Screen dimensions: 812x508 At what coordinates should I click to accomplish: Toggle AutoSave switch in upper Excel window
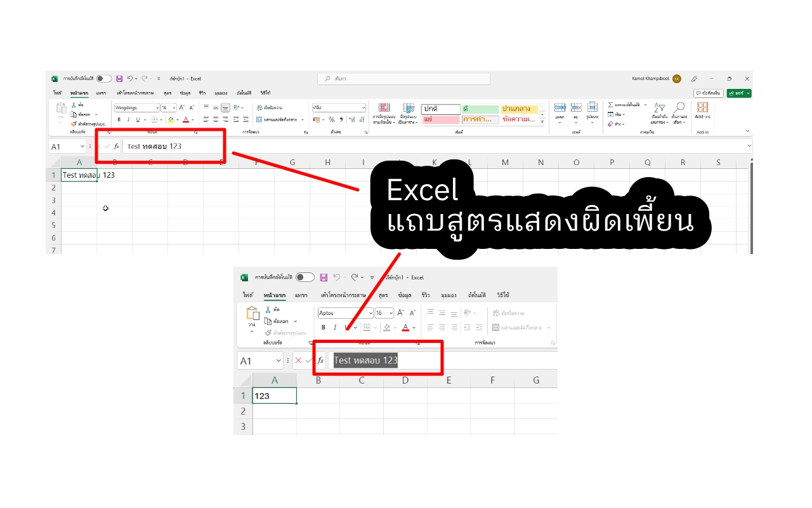(x=104, y=79)
